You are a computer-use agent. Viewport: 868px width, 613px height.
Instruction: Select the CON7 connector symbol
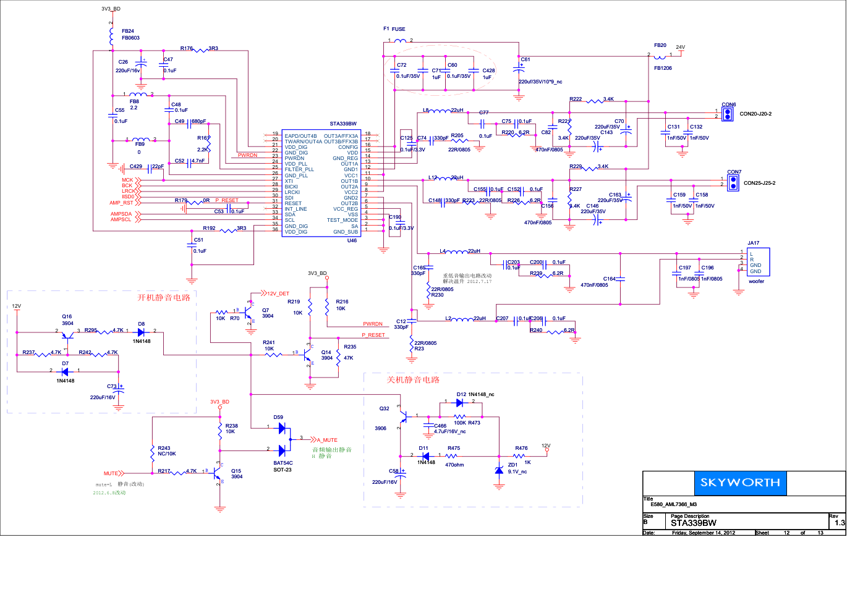[x=733, y=183]
